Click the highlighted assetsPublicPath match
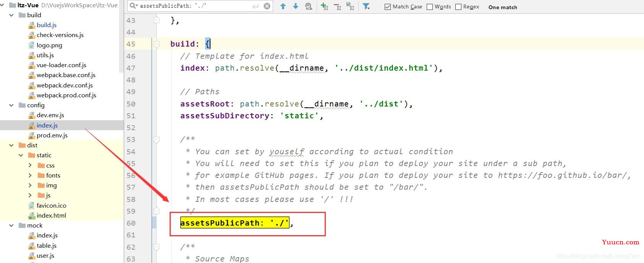This screenshot has width=644, height=263. tap(235, 223)
